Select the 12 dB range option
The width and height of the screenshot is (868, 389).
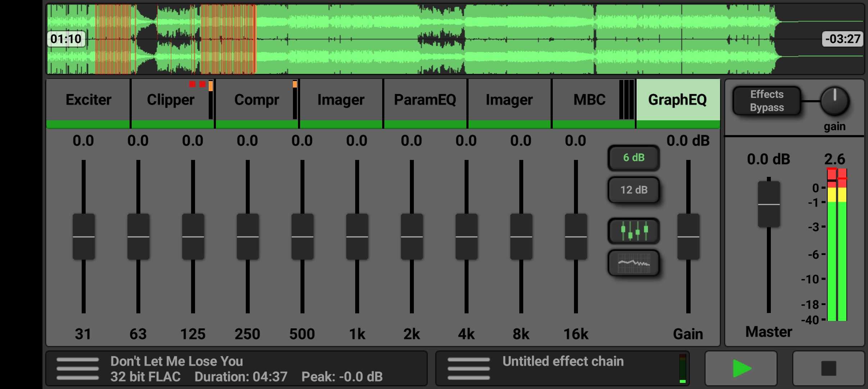pyautogui.click(x=633, y=190)
